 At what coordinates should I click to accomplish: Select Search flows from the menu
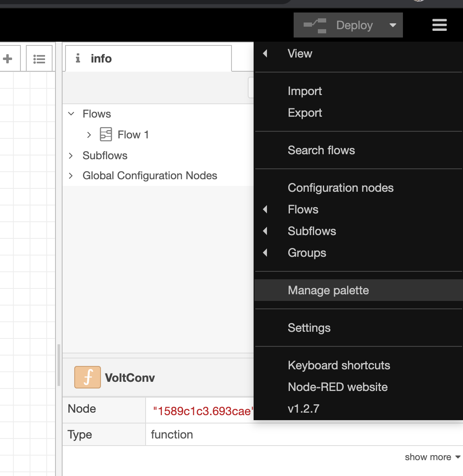(321, 150)
